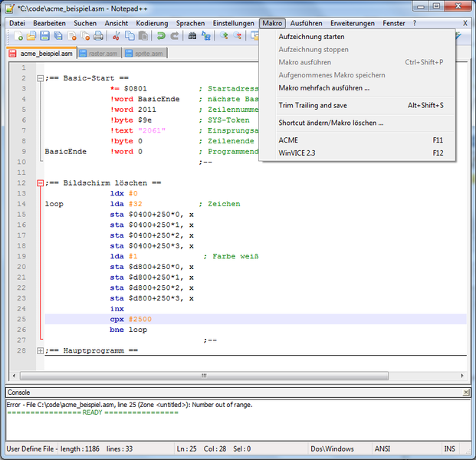Click the horizontal scrollbar right arrow
Image resolution: width=476 pixels, height=460 pixels.
point(462,376)
